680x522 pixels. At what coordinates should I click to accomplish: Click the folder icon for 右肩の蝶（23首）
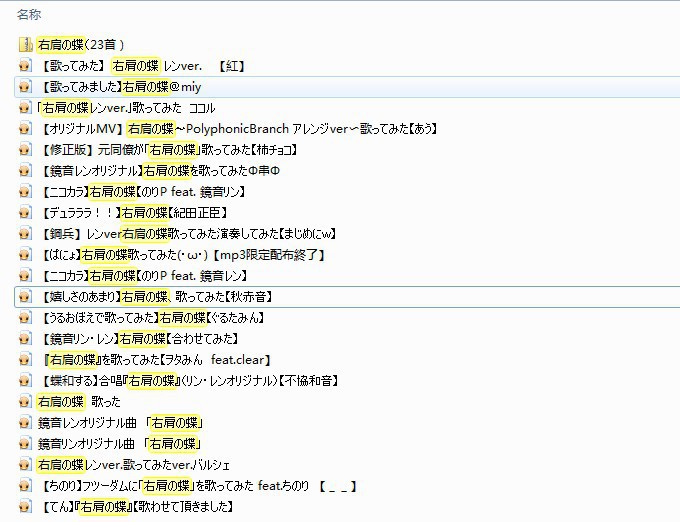pyautogui.click(x=25, y=45)
